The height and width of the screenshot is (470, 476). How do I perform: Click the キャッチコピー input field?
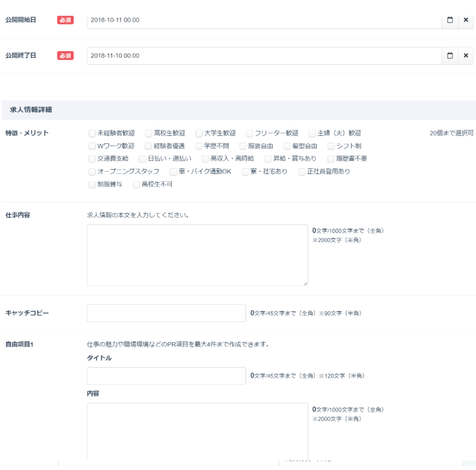pos(166,313)
